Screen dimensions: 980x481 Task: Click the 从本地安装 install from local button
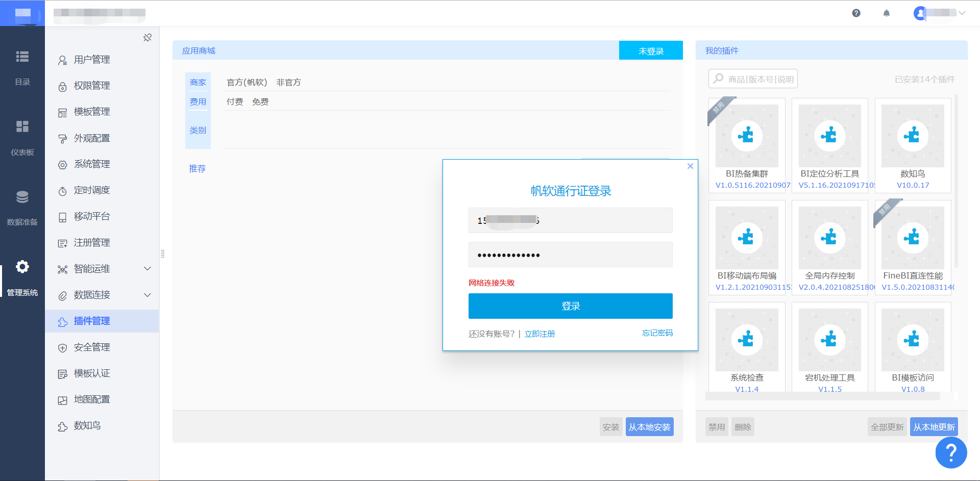pos(649,427)
